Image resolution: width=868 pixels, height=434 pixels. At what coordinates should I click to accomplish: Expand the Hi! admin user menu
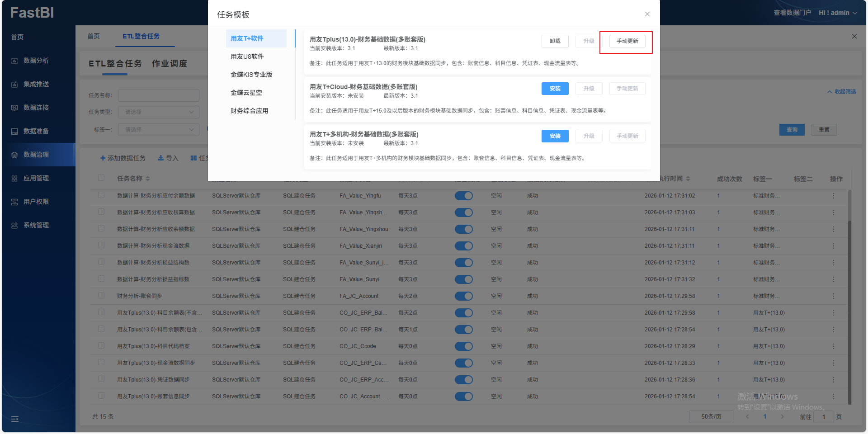[x=838, y=13]
